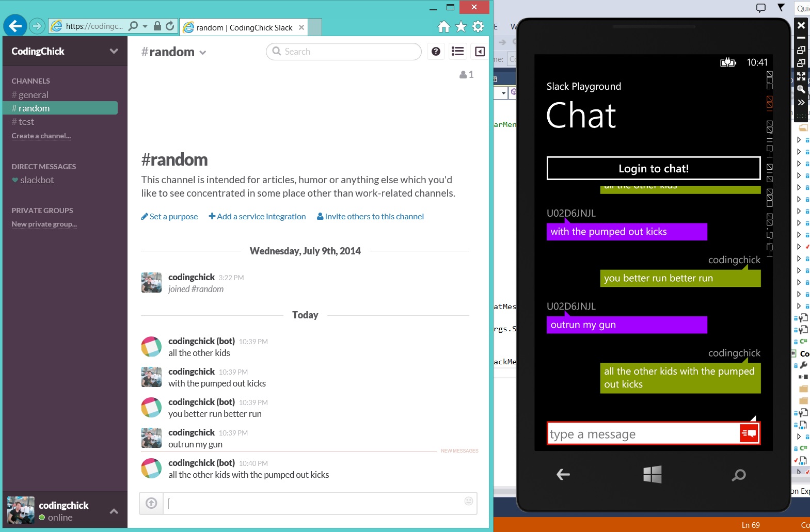Focus 'type a message' field on phone
810x532 pixels.
click(644, 434)
